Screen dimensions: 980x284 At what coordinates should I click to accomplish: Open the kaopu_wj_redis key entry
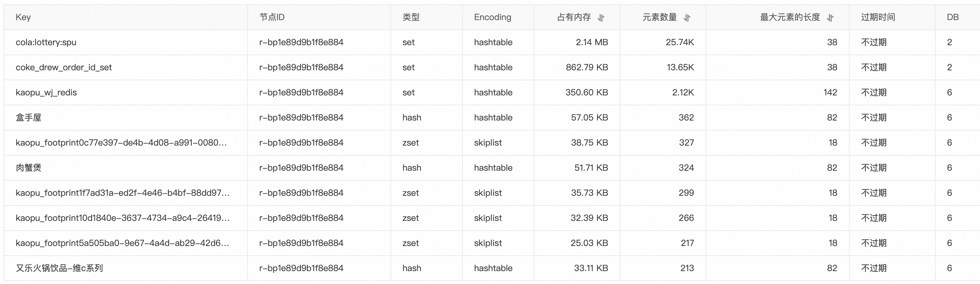click(x=46, y=93)
